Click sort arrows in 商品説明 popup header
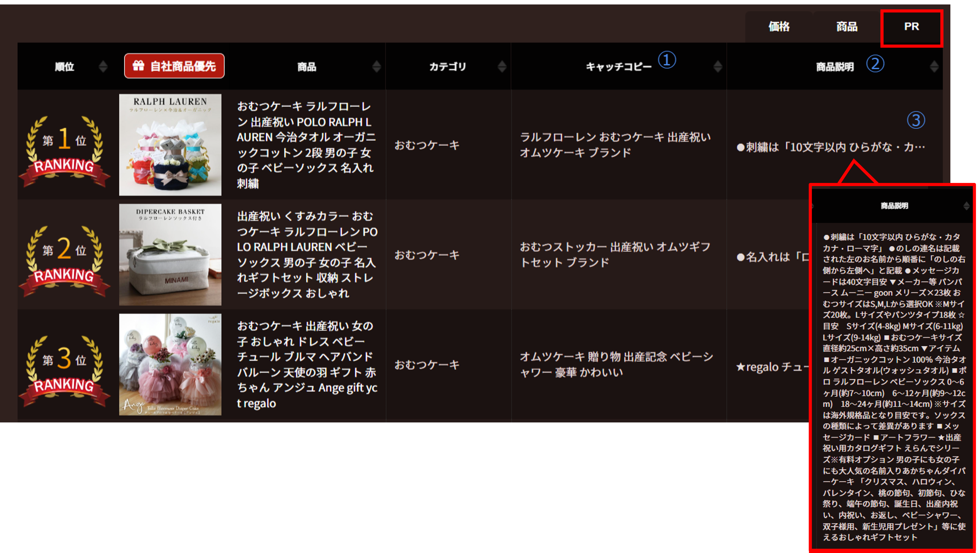The width and height of the screenshot is (980, 553). 966,206
